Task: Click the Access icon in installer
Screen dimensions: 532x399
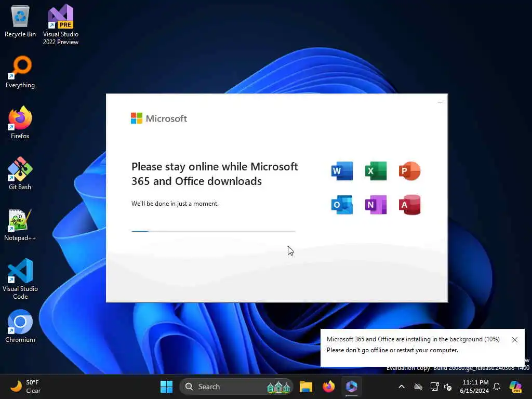Action: [409, 205]
